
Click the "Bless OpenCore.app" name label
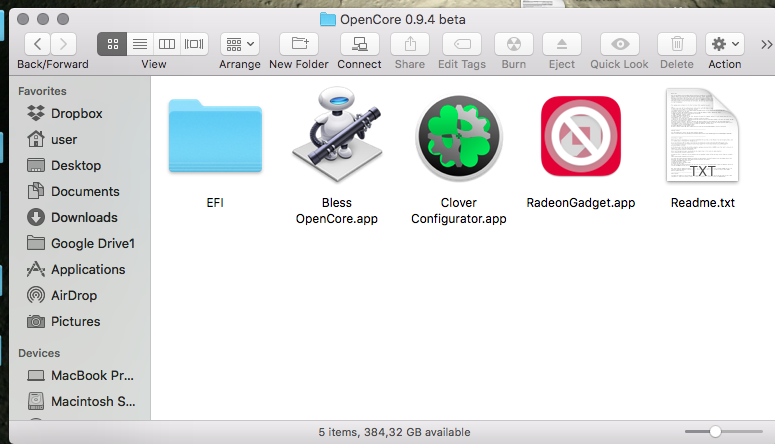(337, 211)
